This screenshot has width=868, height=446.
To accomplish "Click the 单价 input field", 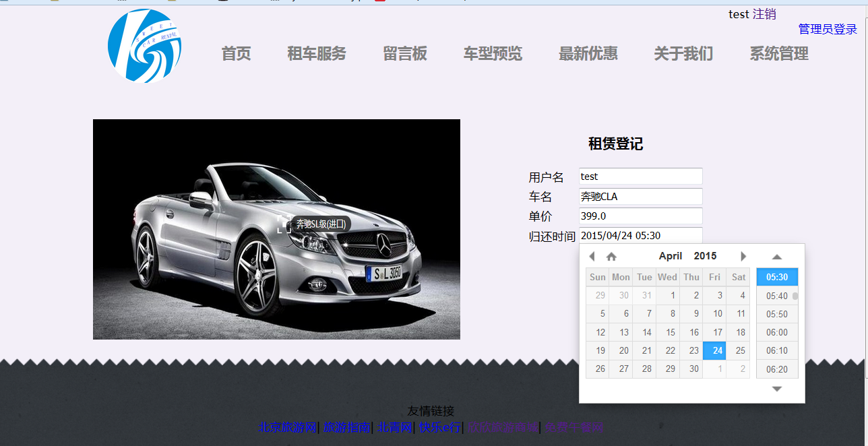I will coord(641,216).
